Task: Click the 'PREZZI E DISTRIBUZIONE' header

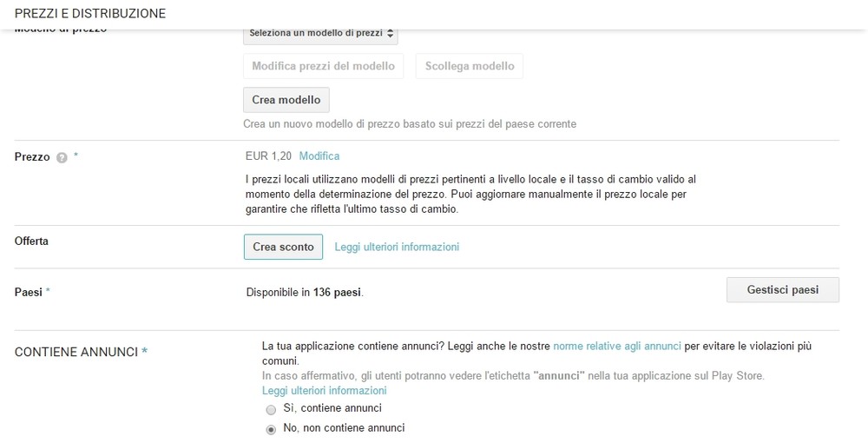Action: tap(90, 13)
